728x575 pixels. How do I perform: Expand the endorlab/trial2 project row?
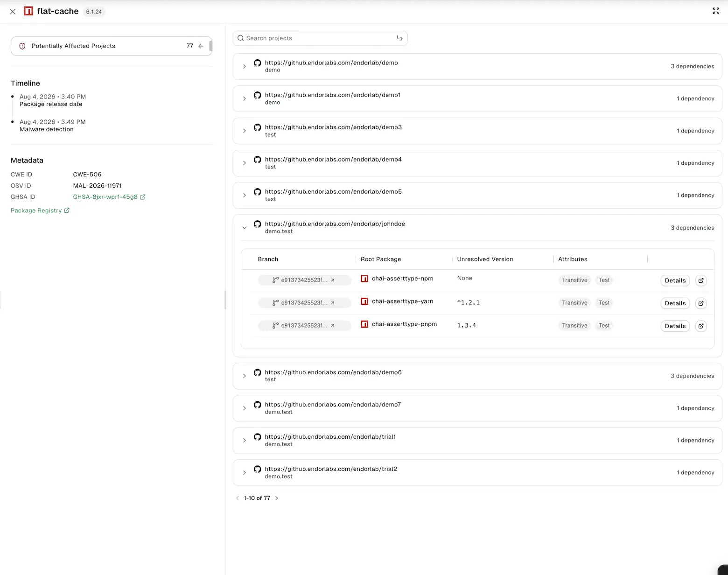244,472
